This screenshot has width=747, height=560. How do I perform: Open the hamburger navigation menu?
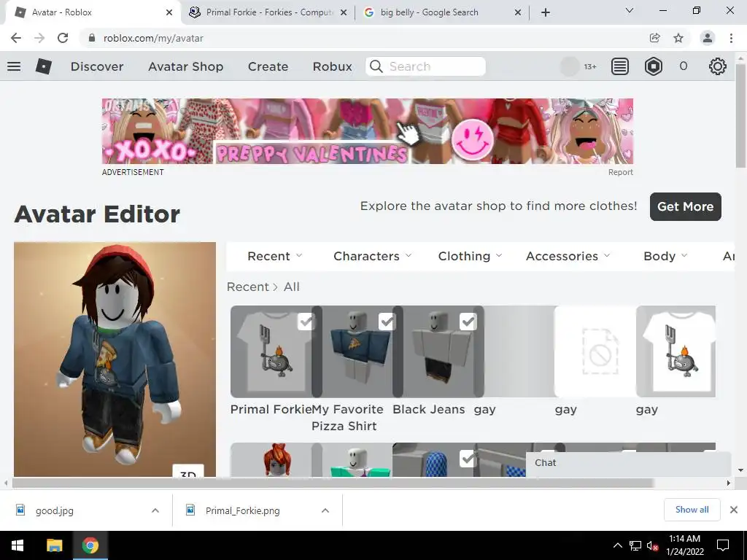(x=14, y=66)
